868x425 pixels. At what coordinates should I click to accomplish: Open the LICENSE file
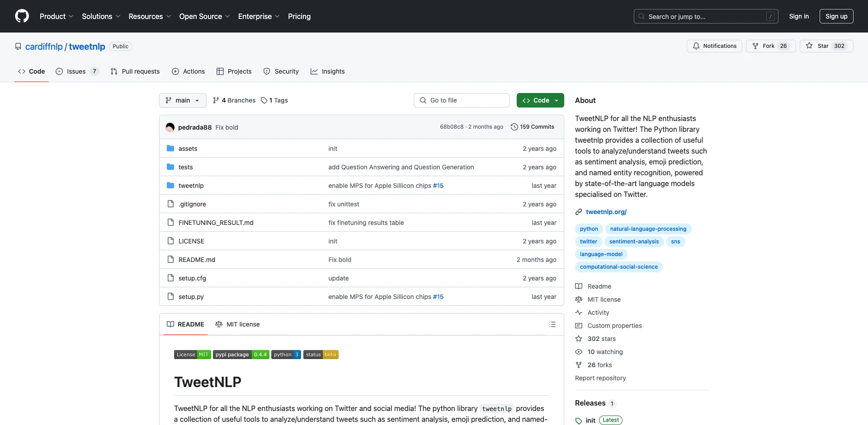pos(191,241)
